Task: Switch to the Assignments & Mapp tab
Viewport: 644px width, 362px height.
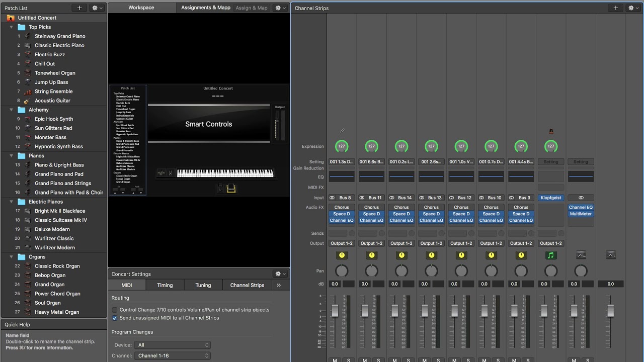Action: (206, 8)
